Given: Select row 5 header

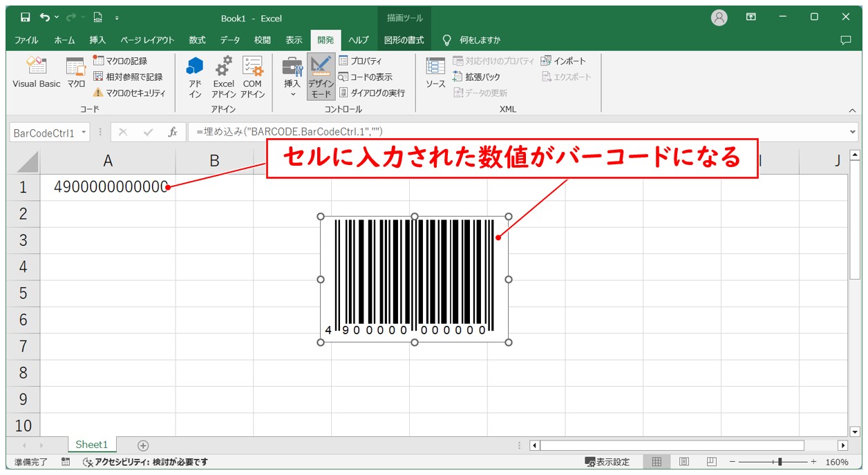Looking at the screenshot, I should click(x=23, y=293).
